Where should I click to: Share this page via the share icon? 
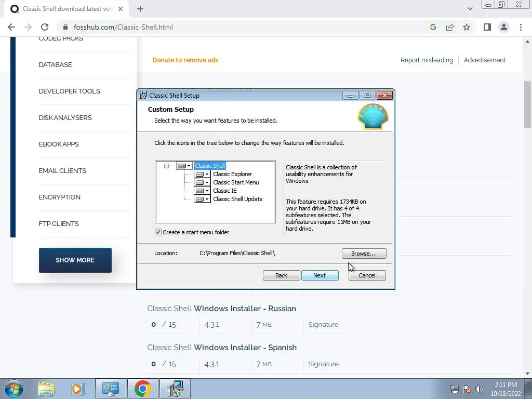[450, 27]
